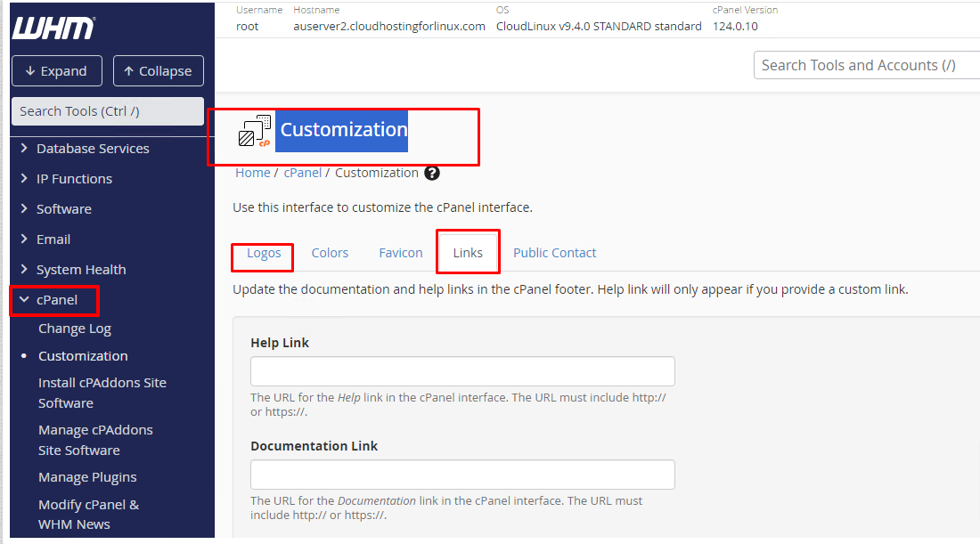Image resolution: width=980 pixels, height=544 pixels.
Task: Open Modify cPanel & WHM News
Action: click(88, 514)
